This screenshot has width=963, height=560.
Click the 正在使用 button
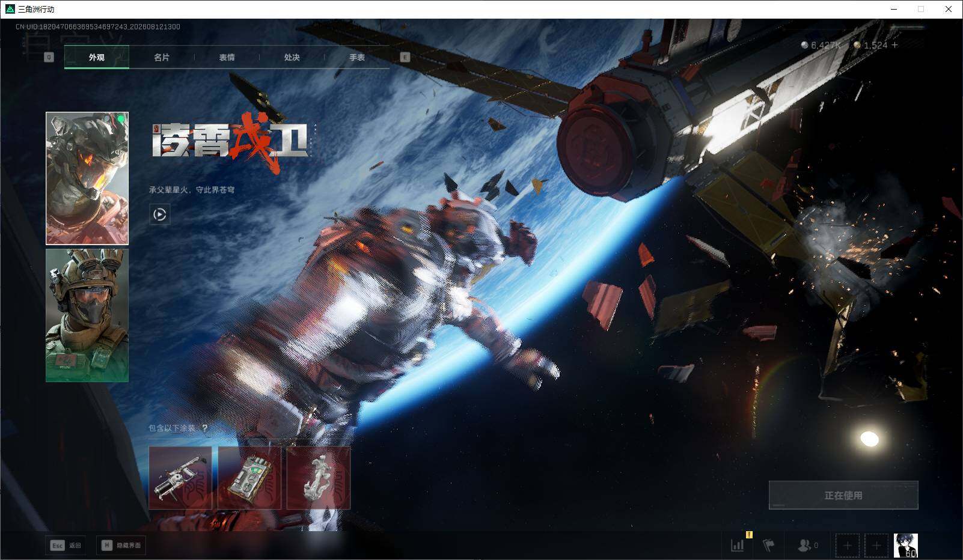(x=843, y=495)
